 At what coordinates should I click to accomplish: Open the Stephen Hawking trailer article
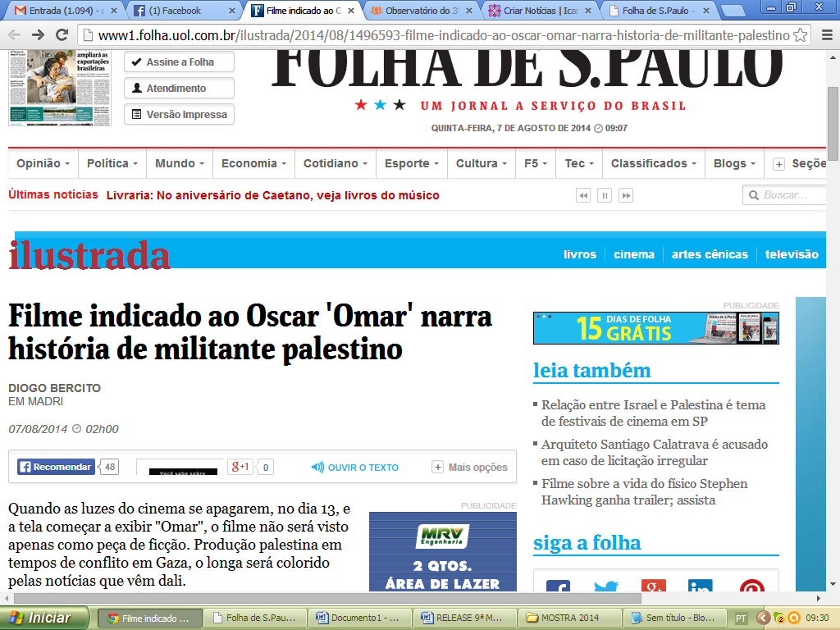click(x=644, y=492)
